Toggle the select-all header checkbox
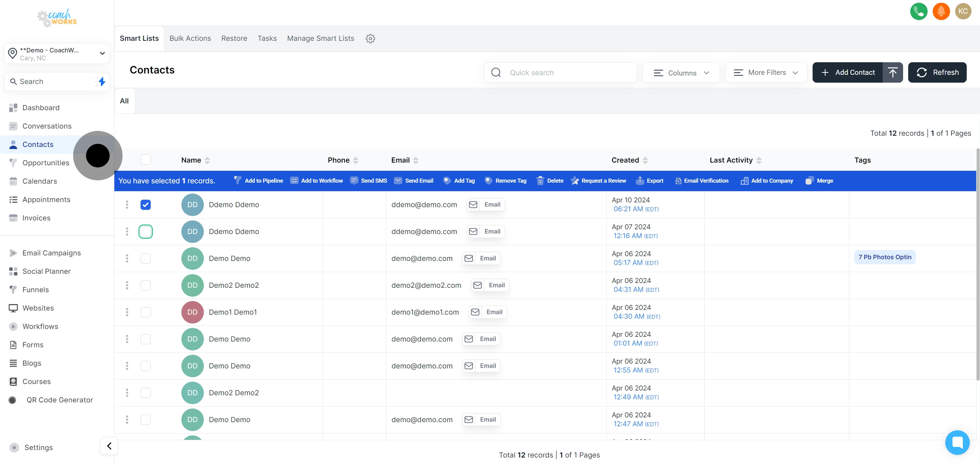 (145, 160)
